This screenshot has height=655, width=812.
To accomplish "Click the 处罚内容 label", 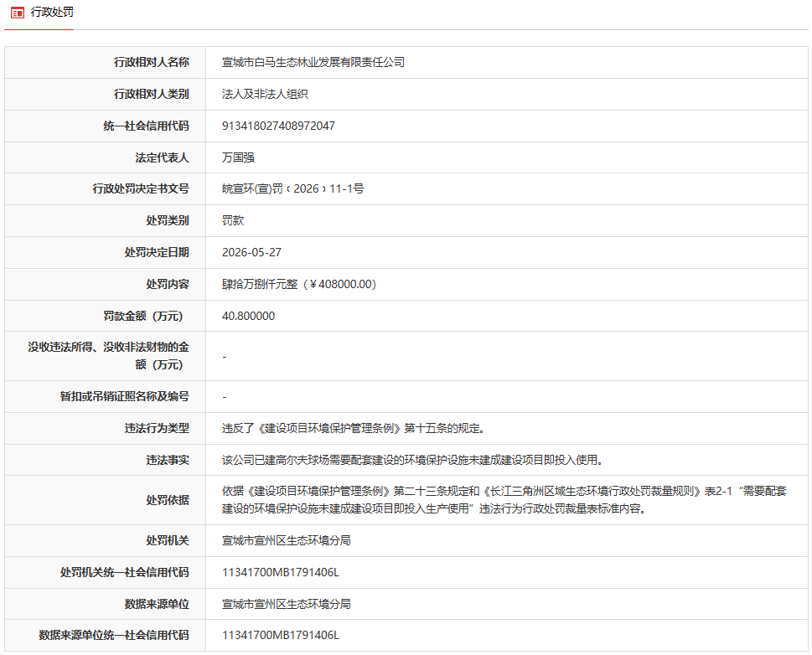I will pos(168,284).
